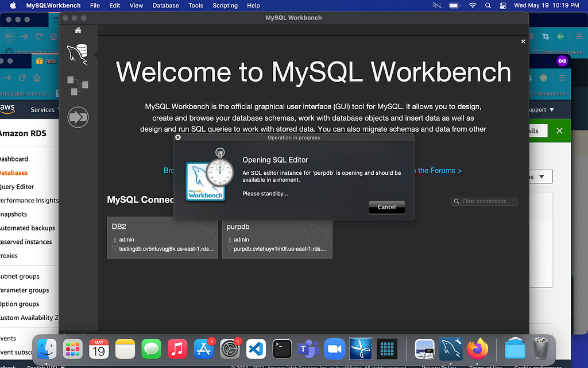Open Notes from the Dock
The width and height of the screenshot is (588, 368).
coord(125,349)
